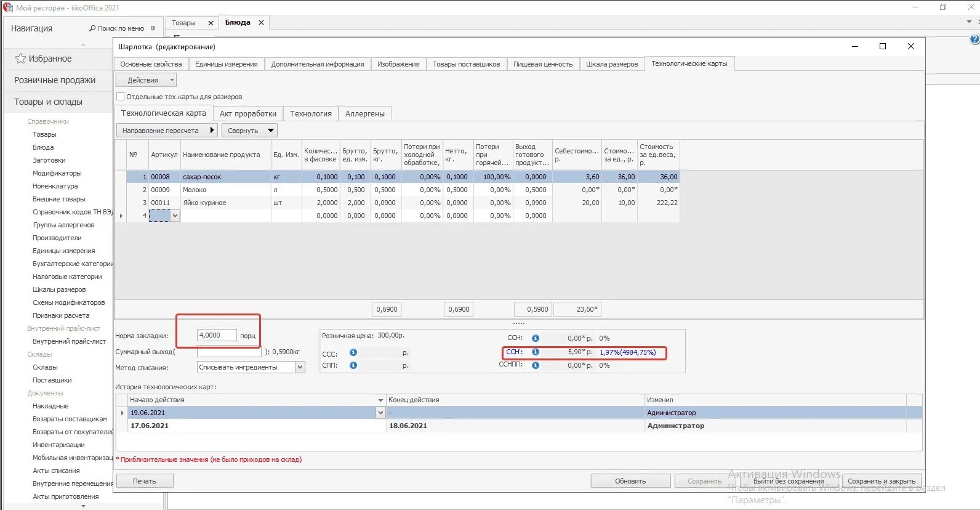Select Внутренний прайс-лист navigation item
980x510 pixels.
pos(70,341)
